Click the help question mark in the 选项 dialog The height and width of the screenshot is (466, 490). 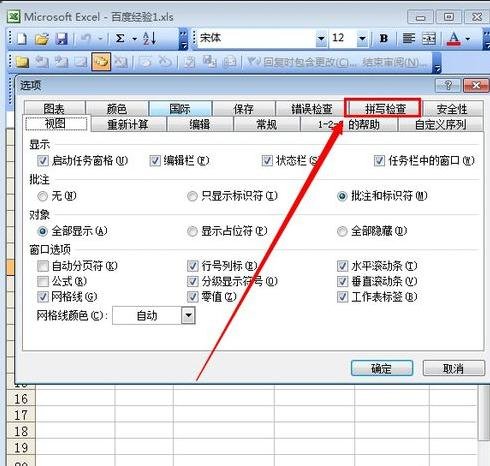pos(448,86)
